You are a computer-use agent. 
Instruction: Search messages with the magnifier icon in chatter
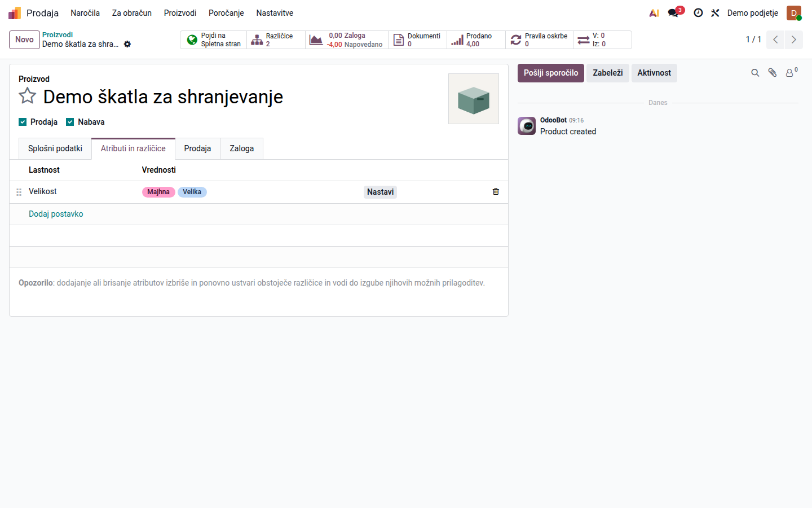tap(755, 73)
